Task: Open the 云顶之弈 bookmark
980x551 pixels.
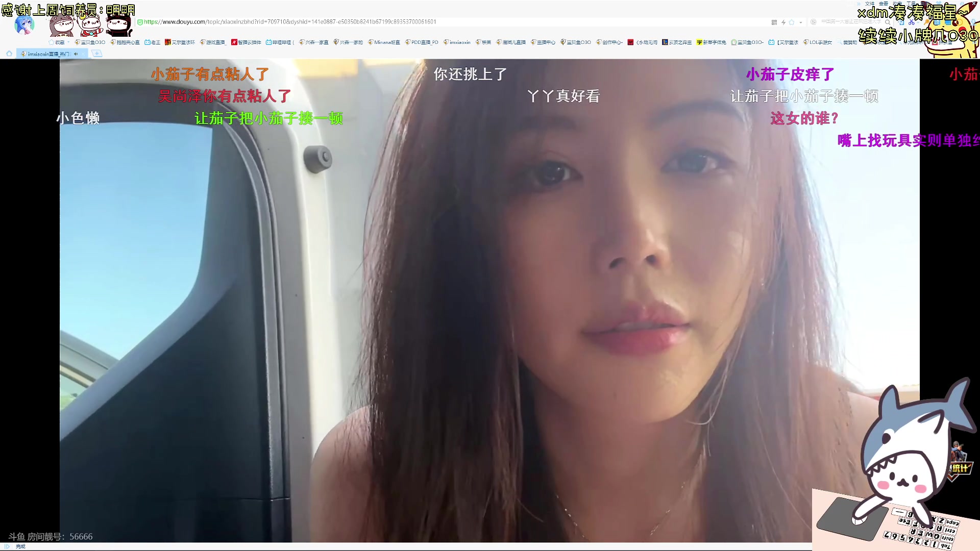Action: pos(679,42)
